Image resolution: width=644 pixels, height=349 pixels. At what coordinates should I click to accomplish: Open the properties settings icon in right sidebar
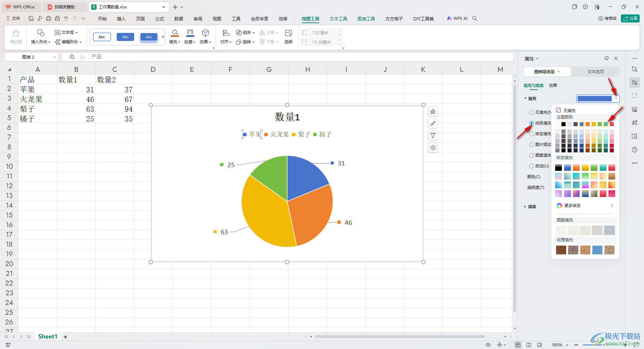coord(635,83)
